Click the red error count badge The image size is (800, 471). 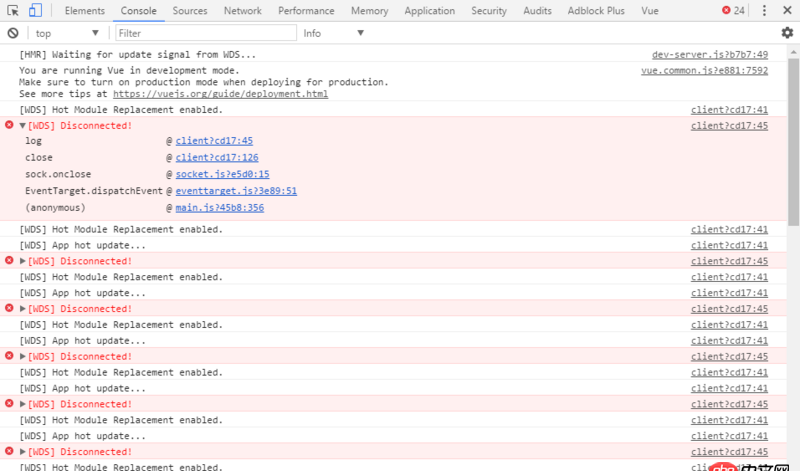coord(733,10)
